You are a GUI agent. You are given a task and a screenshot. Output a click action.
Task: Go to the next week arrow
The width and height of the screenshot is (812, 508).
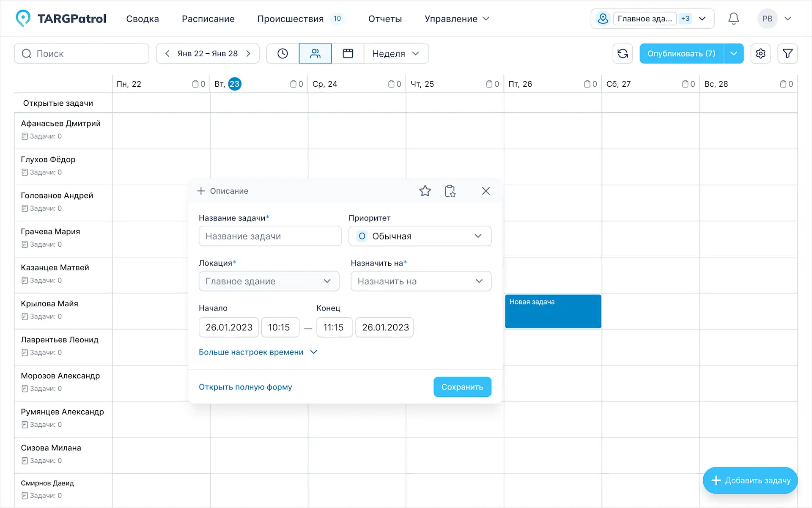click(249, 54)
